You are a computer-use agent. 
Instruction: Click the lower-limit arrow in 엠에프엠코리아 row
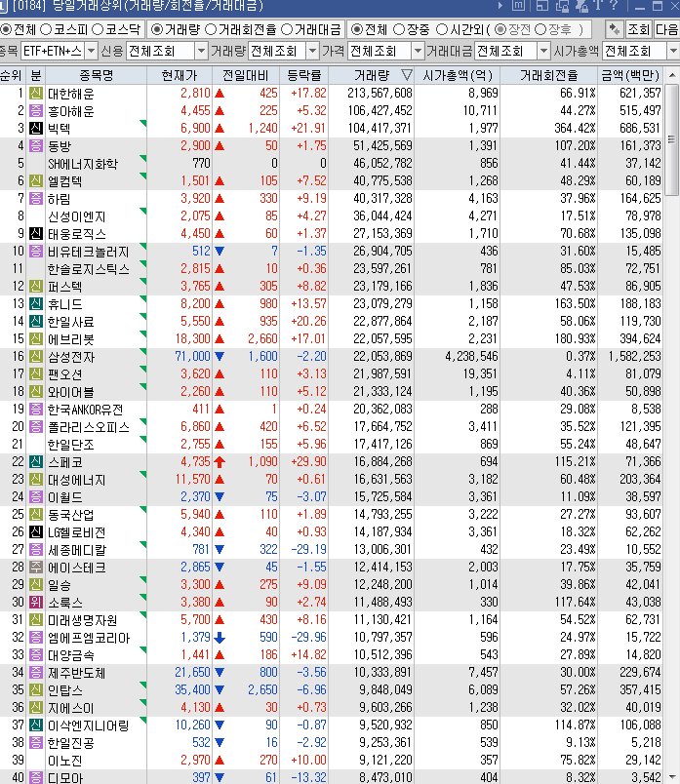coord(220,637)
